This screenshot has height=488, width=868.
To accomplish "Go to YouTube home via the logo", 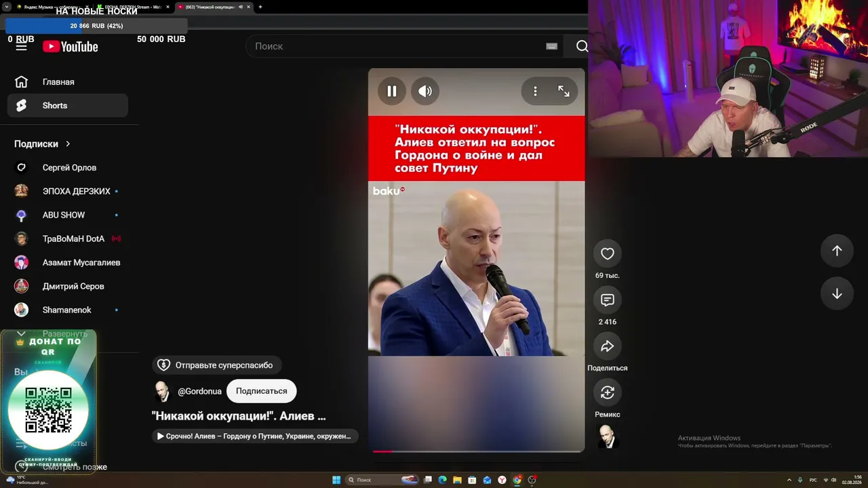I will (x=71, y=46).
